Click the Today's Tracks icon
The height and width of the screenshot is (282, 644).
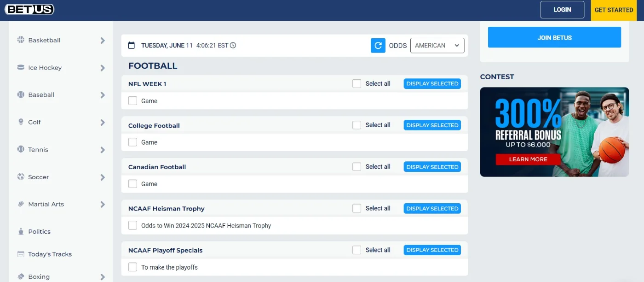21,254
